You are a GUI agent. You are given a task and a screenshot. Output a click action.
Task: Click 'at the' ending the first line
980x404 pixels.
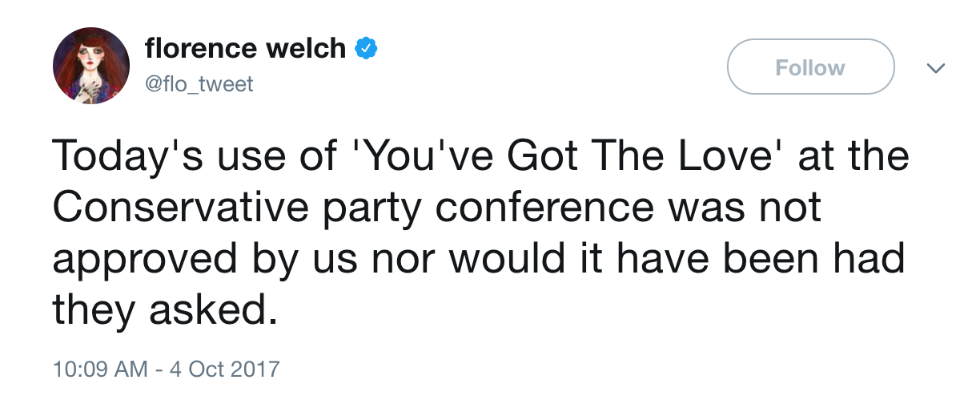pos(841,156)
